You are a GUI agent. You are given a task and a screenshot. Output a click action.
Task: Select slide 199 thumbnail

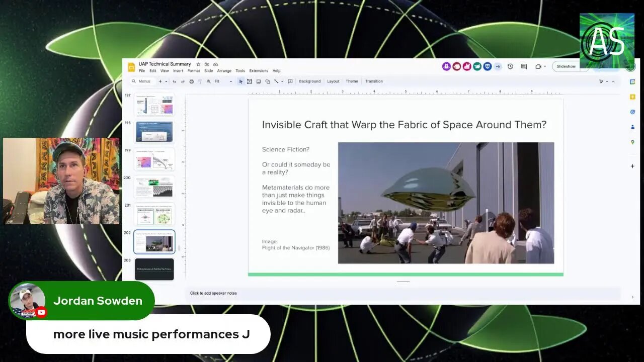coord(154,159)
